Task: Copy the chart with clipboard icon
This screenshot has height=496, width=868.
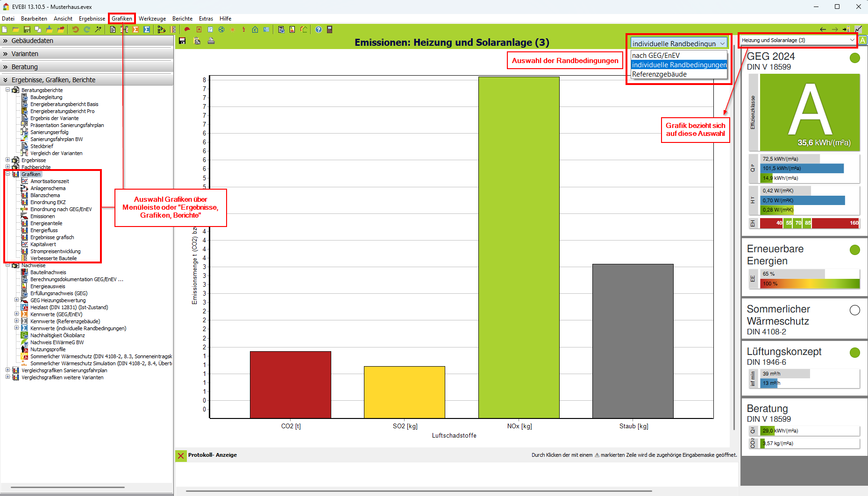Action: [197, 41]
